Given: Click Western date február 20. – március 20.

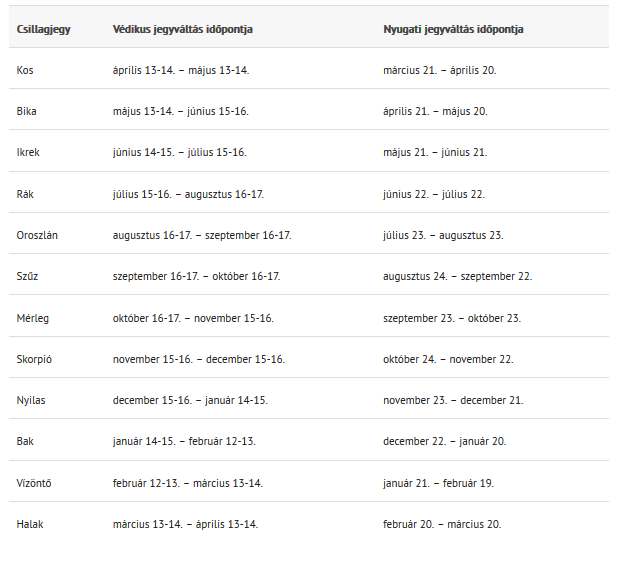Looking at the screenshot, I should (x=442, y=524).
